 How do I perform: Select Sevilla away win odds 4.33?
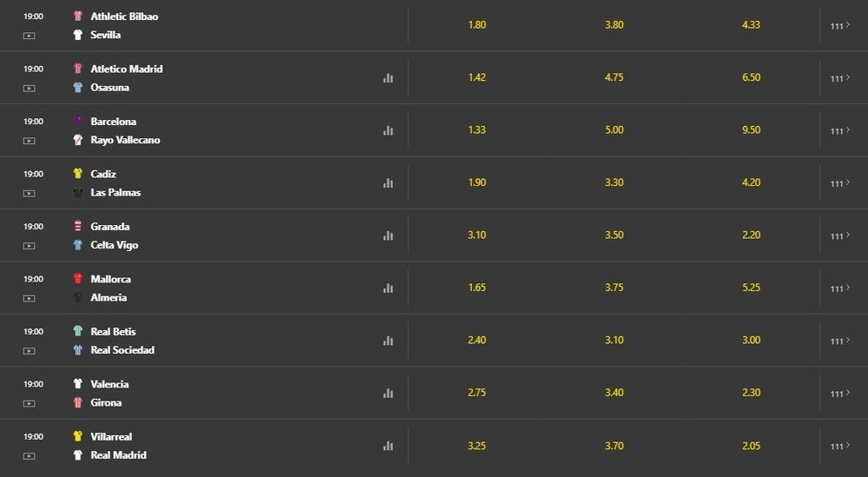pos(751,24)
